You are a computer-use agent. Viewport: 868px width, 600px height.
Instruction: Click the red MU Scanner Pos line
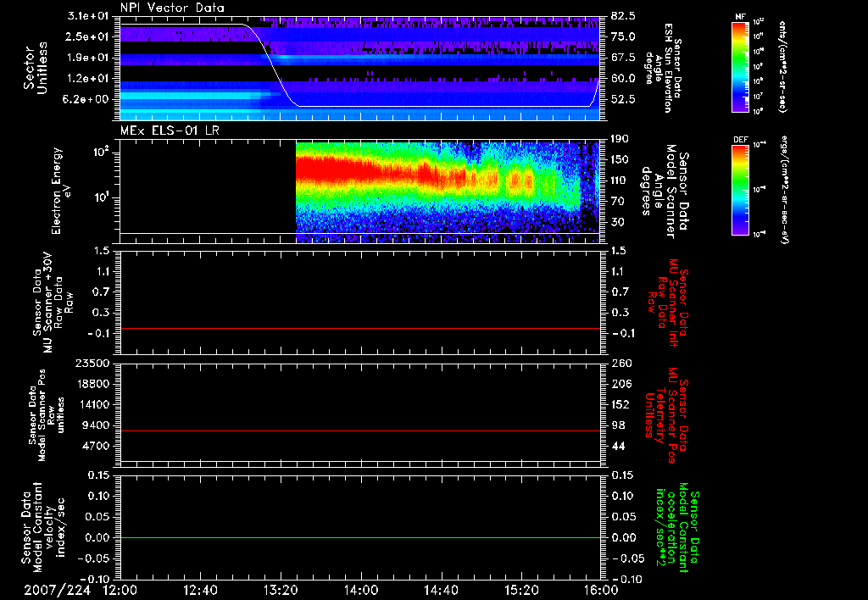[360, 431]
